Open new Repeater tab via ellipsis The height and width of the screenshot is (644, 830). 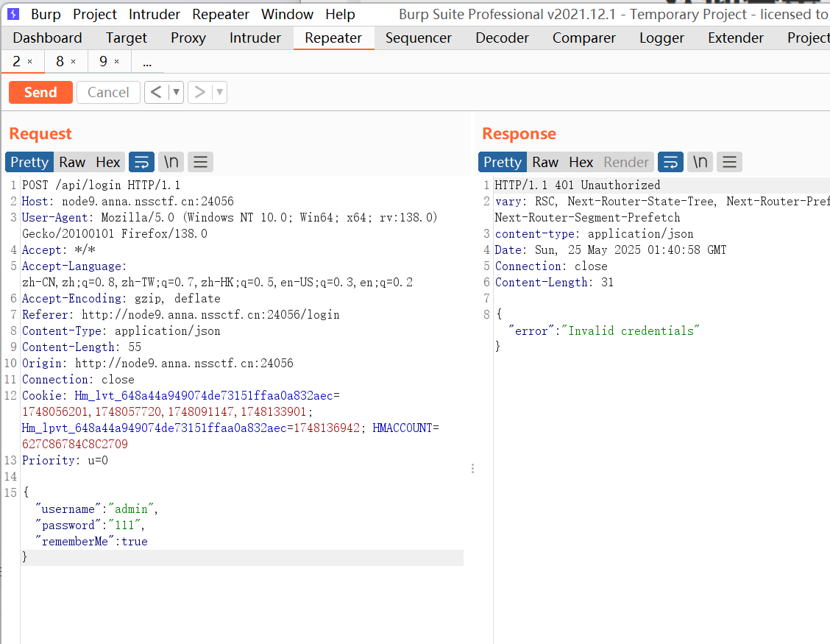click(x=147, y=62)
